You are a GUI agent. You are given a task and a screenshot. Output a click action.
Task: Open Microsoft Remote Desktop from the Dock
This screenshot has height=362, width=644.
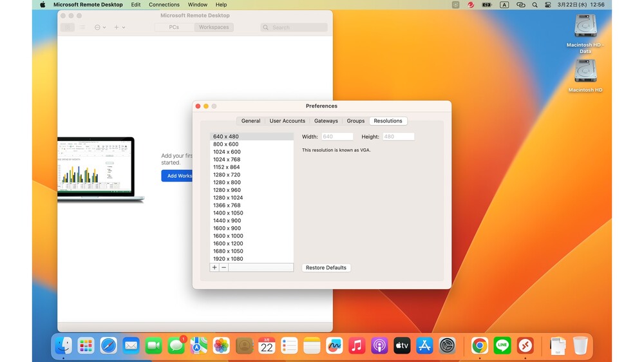[525, 346]
